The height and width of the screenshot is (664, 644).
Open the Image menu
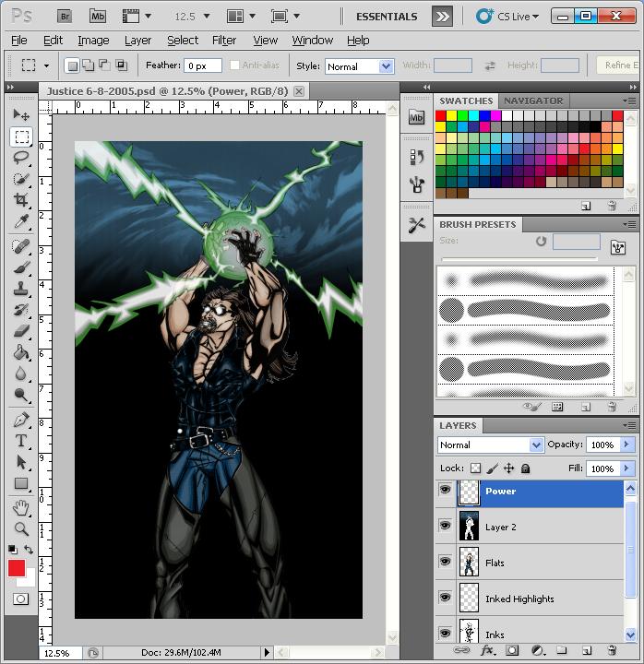click(93, 41)
